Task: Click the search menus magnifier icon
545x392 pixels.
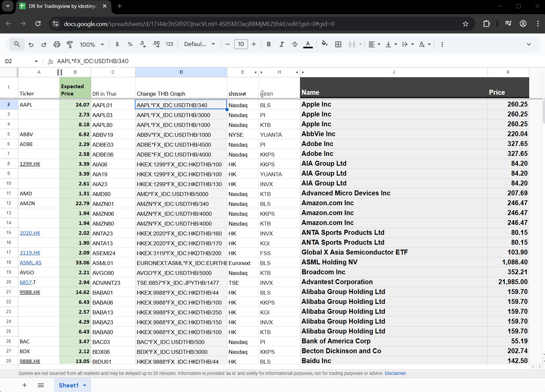Action: 17,44
